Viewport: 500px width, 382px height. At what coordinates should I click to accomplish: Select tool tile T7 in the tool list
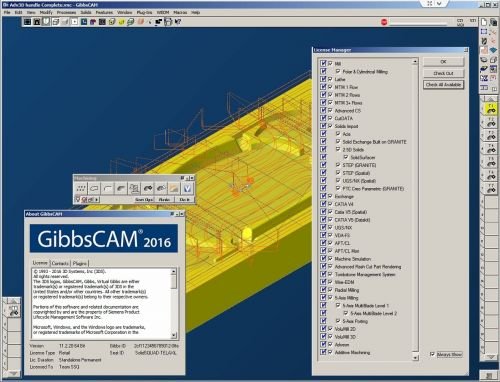point(491,189)
